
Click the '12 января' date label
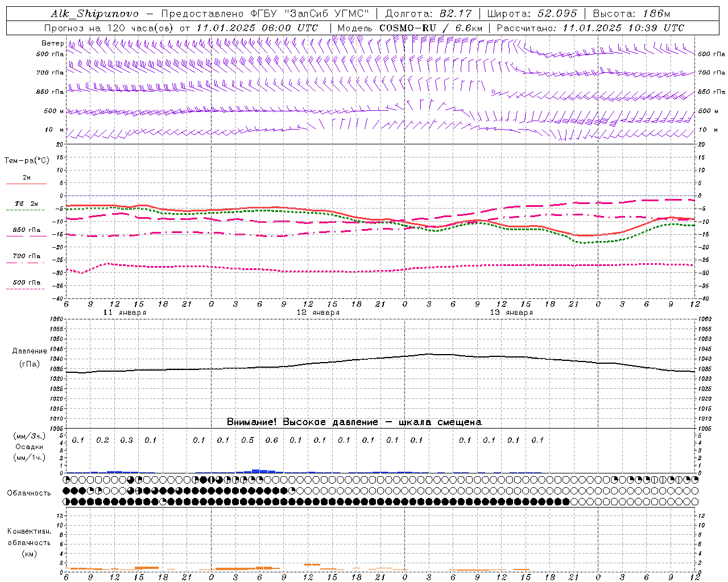click(318, 313)
